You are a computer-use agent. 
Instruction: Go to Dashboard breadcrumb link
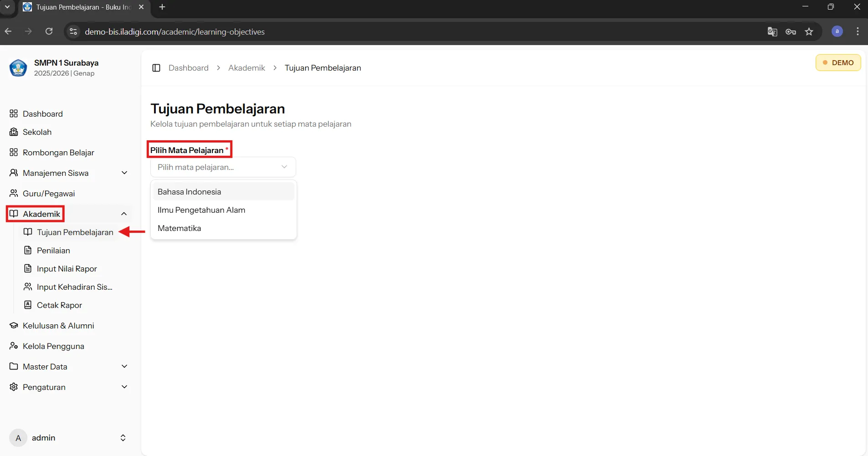[x=189, y=68]
